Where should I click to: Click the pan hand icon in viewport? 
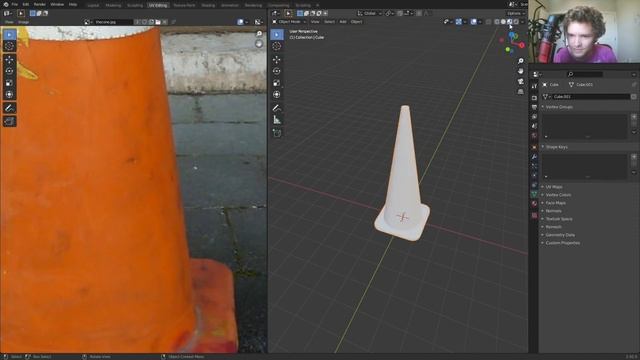pyautogui.click(x=520, y=71)
